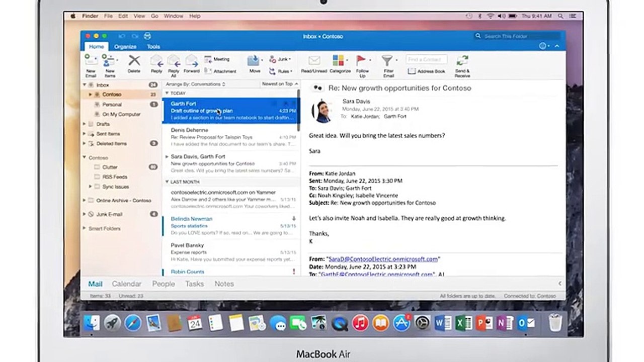This screenshot has width=644, height=362.
Task: Reply with a Meeting invite
Action: click(x=217, y=59)
